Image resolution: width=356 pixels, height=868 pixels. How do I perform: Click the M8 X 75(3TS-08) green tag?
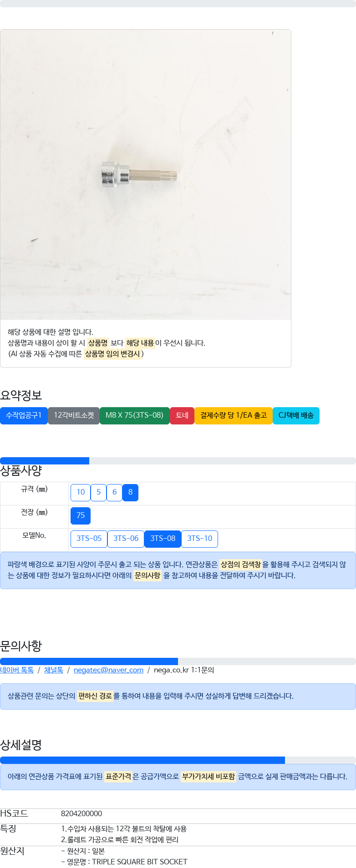pos(134,415)
